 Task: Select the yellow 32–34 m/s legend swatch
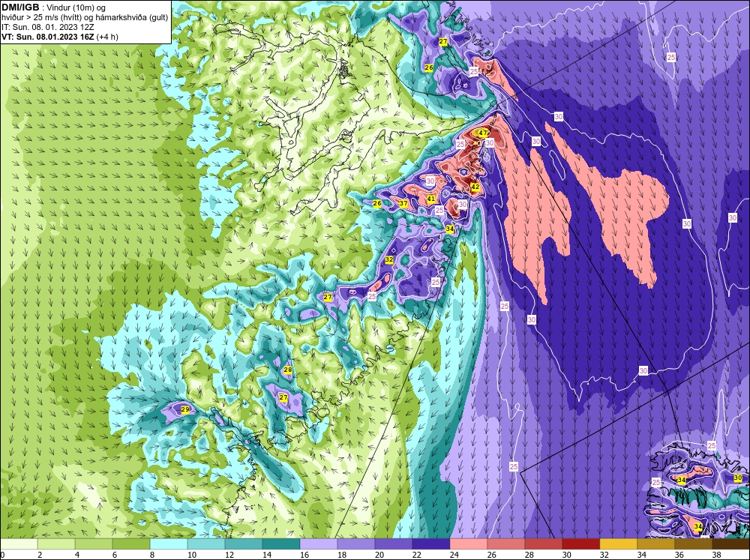coord(619,544)
